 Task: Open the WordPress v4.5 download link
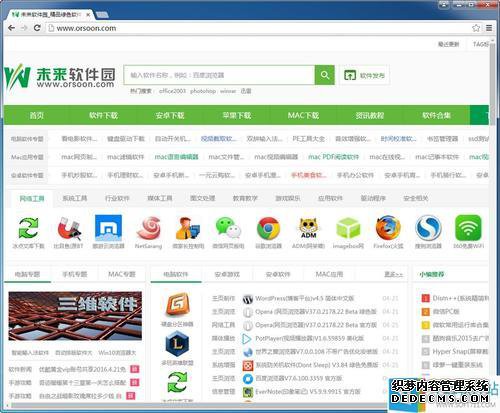[304, 298]
